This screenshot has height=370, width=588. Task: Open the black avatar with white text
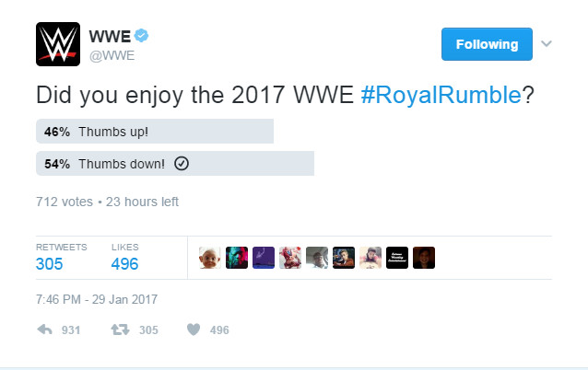396,257
